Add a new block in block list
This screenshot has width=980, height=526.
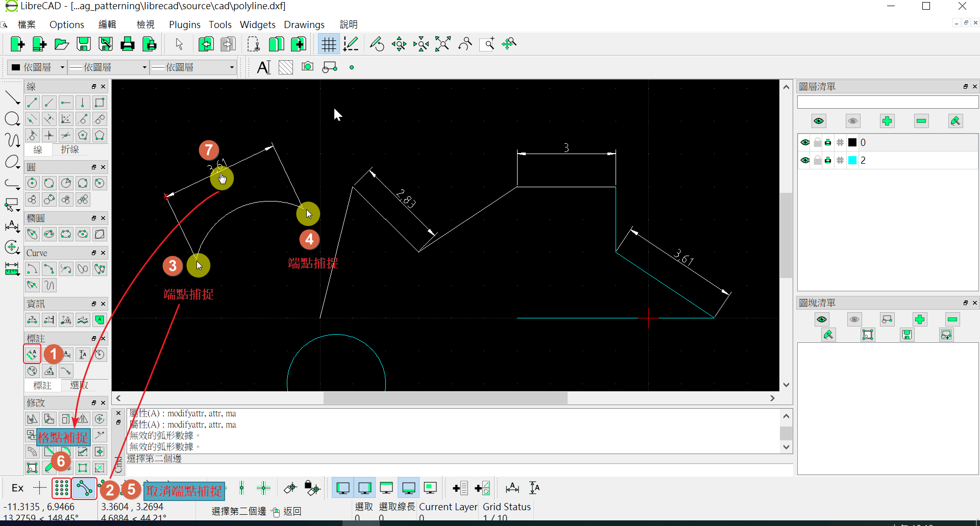tap(920, 319)
